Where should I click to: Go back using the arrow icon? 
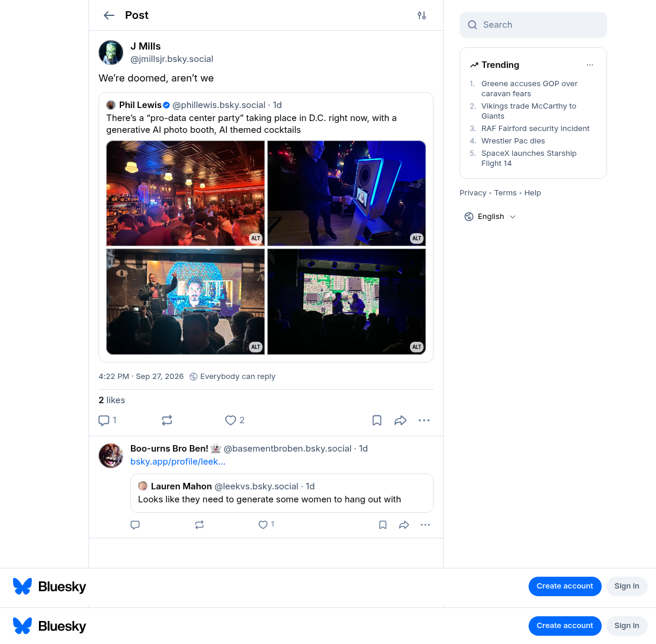pyautogui.click(x=109, y=15)
